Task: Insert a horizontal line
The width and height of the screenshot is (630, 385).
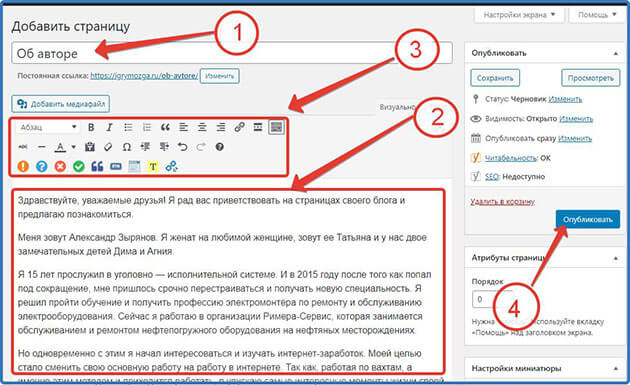Action: [x=41, y=147]
